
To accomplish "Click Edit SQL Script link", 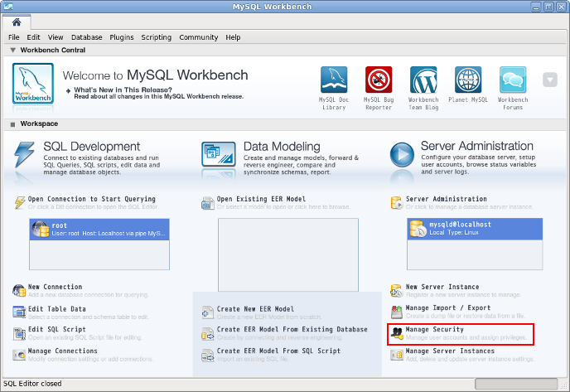I will pyautogui.click(x=56, y=329).
